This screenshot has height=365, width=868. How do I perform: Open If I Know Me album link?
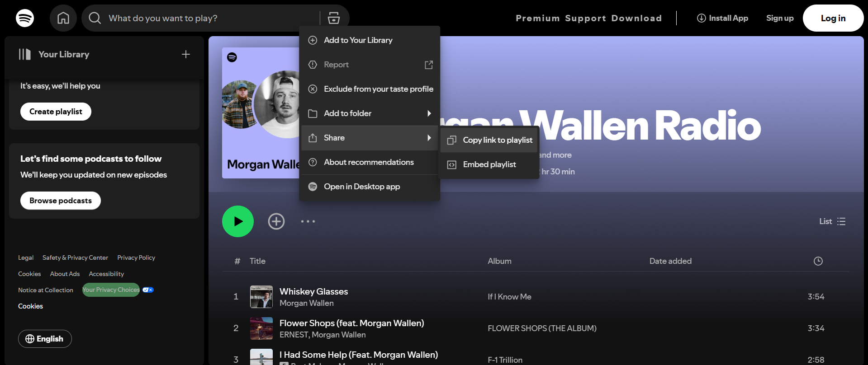coord(509,297)
